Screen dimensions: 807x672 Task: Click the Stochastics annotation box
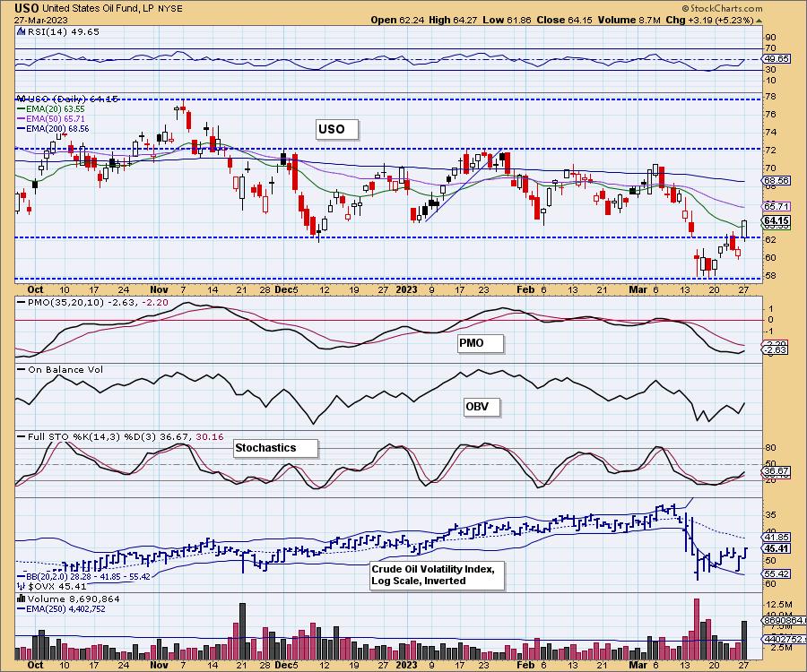[275, 448]
